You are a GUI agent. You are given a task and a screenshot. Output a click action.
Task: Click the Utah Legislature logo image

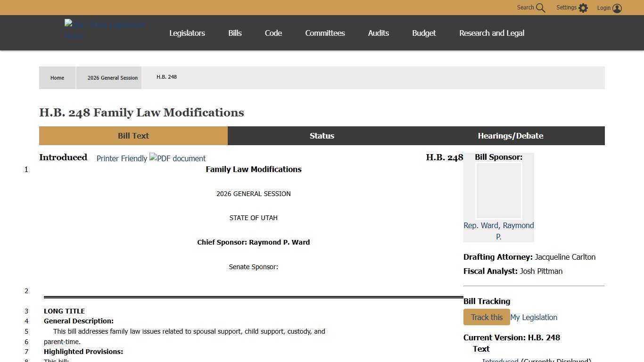click(105, 29)
